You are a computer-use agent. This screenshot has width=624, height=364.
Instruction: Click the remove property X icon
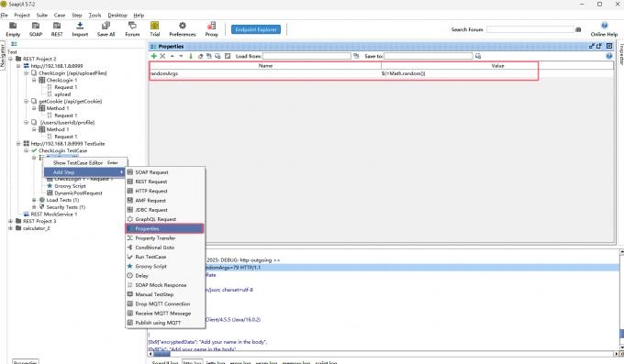[162, 56]
